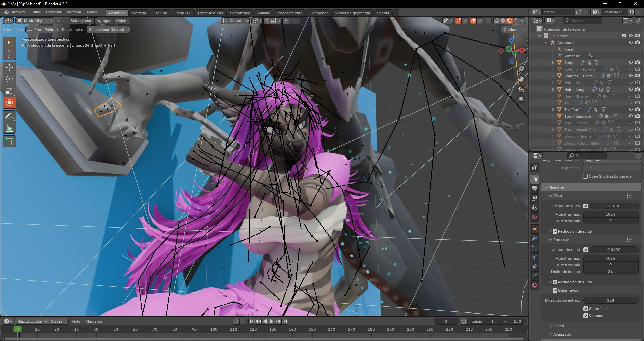Viewport: 644px width, 341px height.
Task: Click the Muestras máx 4096 field
Action: (610, 258)
